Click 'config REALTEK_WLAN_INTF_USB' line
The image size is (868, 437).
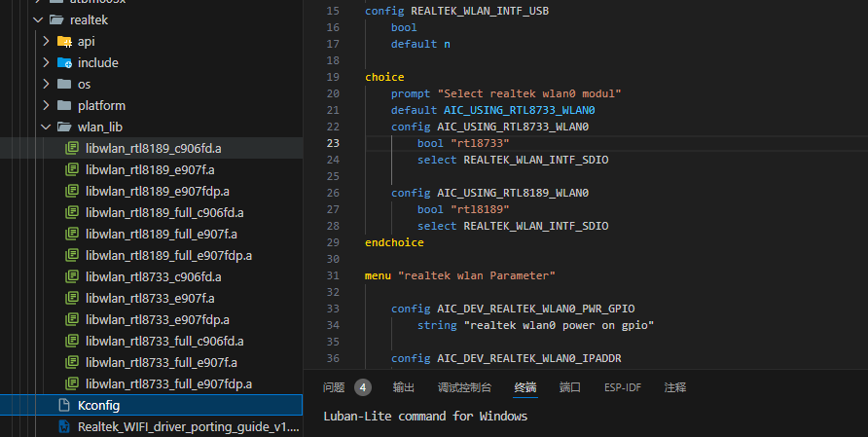tap(456, 11)
